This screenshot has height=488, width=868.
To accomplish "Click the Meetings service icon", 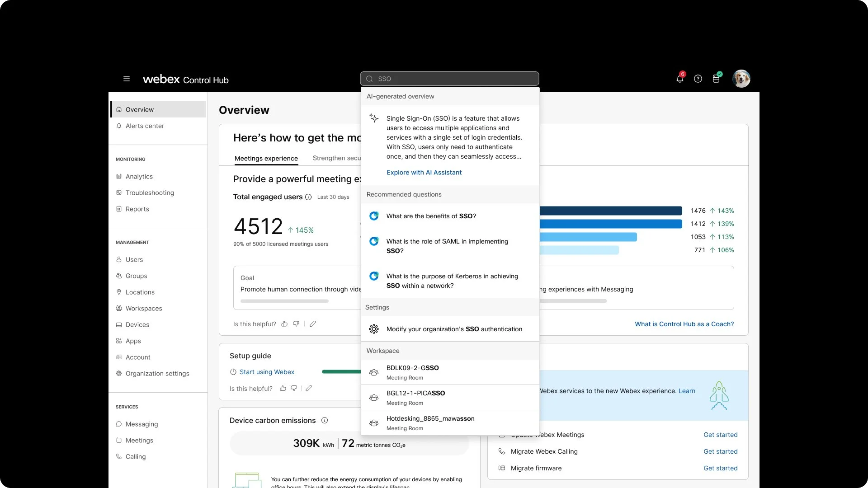I will [x=119, y=440].
